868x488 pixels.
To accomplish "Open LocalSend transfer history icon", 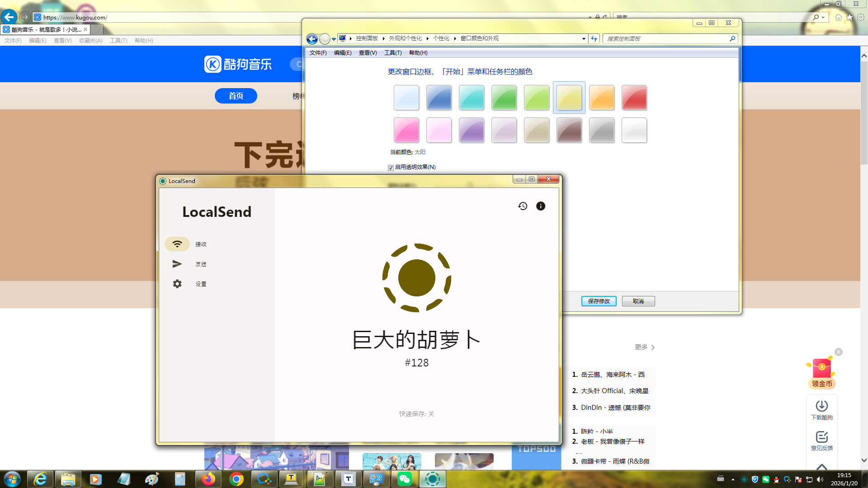I will pyautogui.click(x=523, y=206).
